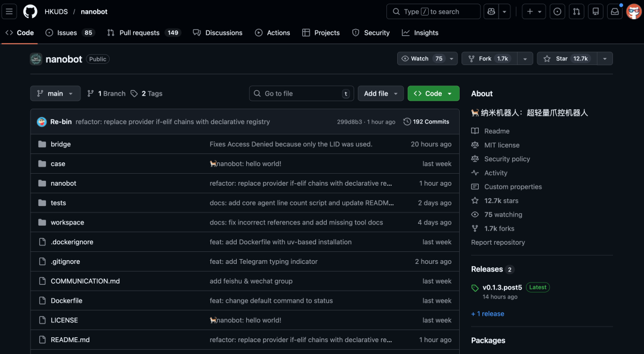Screen dimensions: 644x354
Task: Click Re-bin's avatar next to the latest commit
Action: click(x=41, y=121)
